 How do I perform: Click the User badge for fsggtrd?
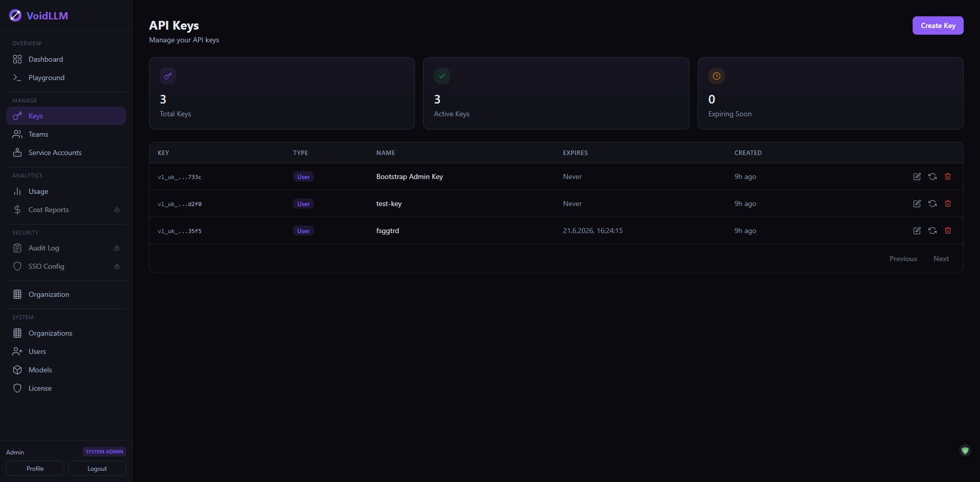303,231
